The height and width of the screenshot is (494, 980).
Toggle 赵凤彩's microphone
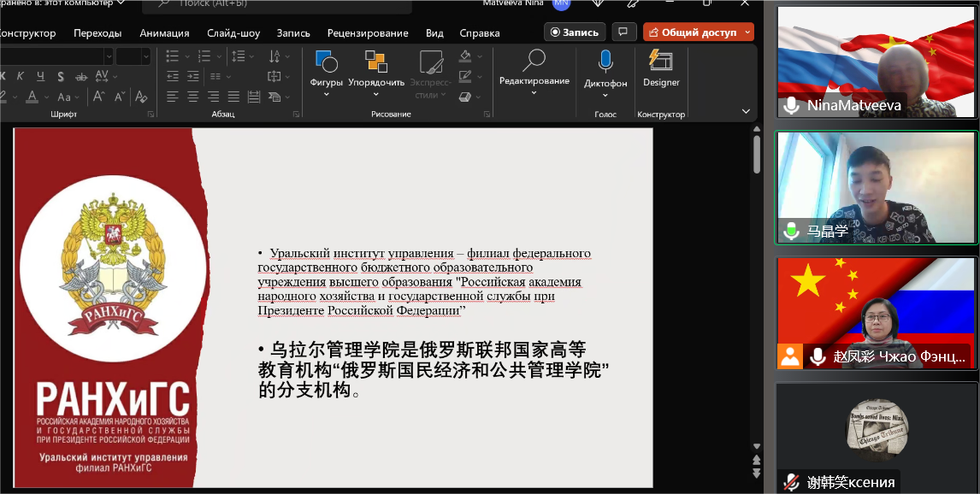(818, 356)
